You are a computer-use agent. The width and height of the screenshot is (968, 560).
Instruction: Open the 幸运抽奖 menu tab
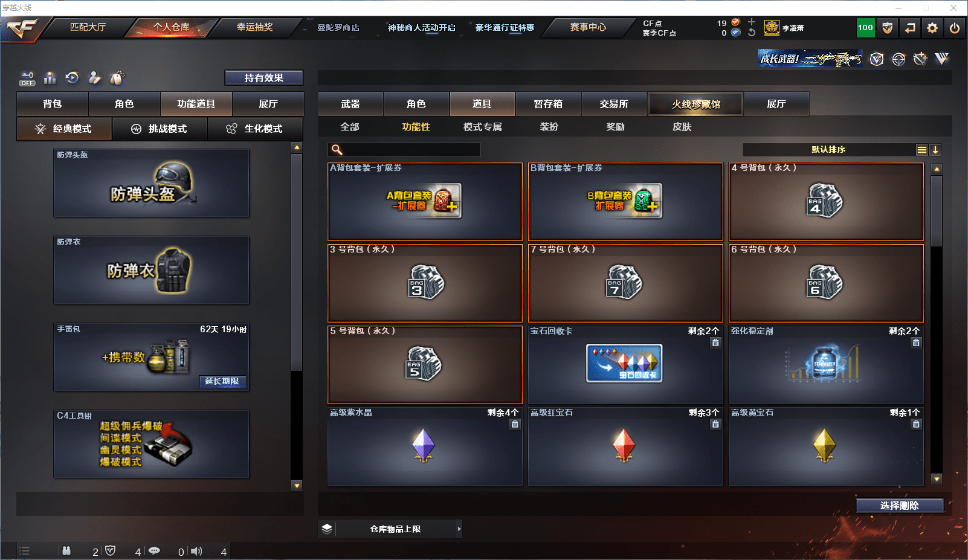[x=254, y=27]
